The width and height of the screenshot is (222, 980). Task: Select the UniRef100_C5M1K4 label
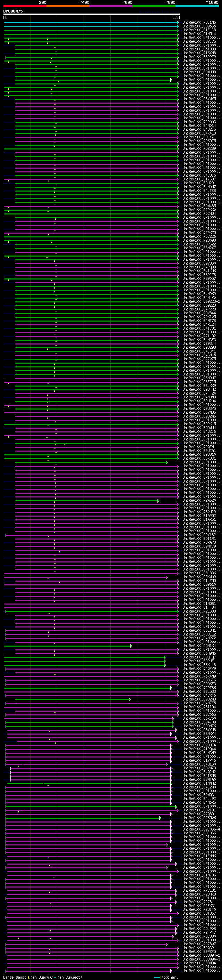tap(199, 646)
